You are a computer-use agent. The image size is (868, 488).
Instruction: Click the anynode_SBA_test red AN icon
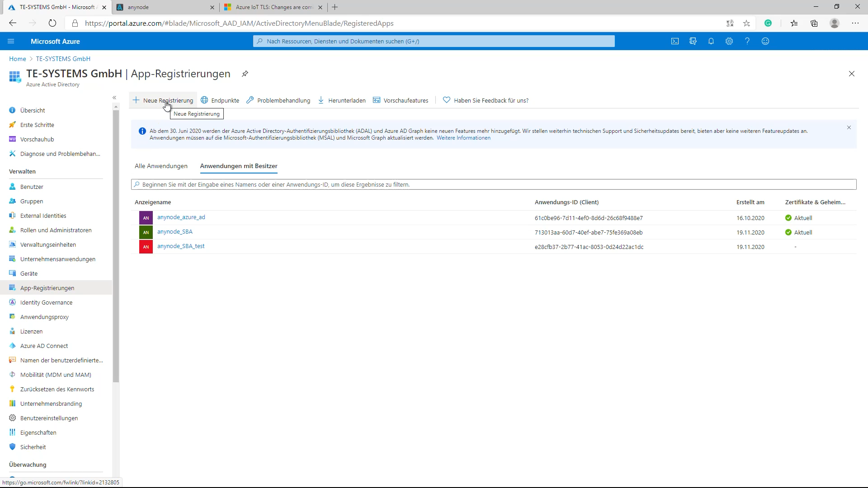[x=146, y=247]
